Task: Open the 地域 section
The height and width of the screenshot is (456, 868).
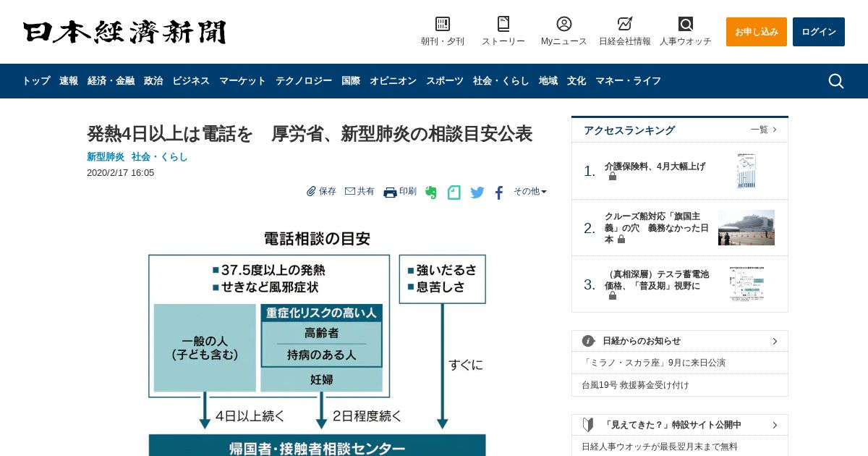Action: 548,81
